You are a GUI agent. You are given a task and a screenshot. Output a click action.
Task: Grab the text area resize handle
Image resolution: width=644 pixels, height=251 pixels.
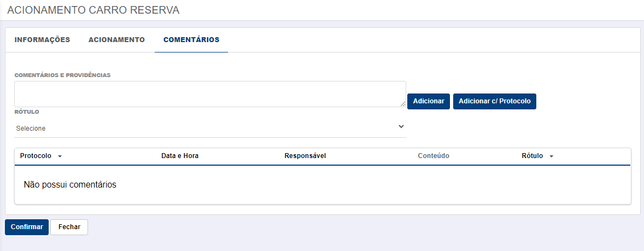pyautogui.click(x=403, y=104)
